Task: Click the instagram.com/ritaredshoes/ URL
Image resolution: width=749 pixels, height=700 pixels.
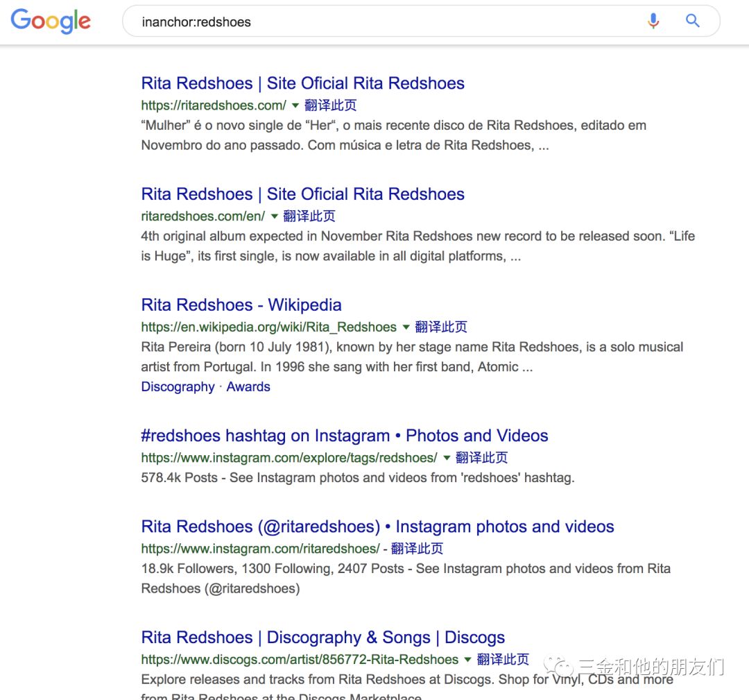Action: coord(260,549)
